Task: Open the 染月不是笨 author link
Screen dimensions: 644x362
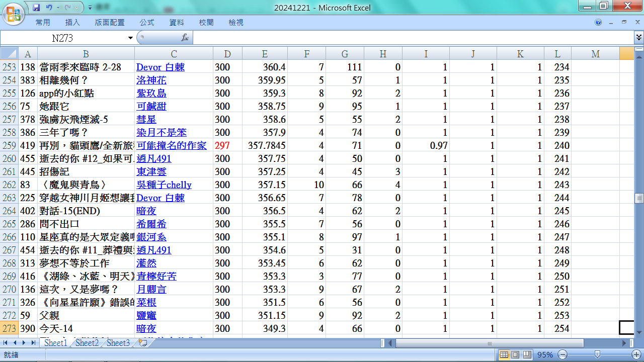Action: pyautogui.click(x=162, y=132)
